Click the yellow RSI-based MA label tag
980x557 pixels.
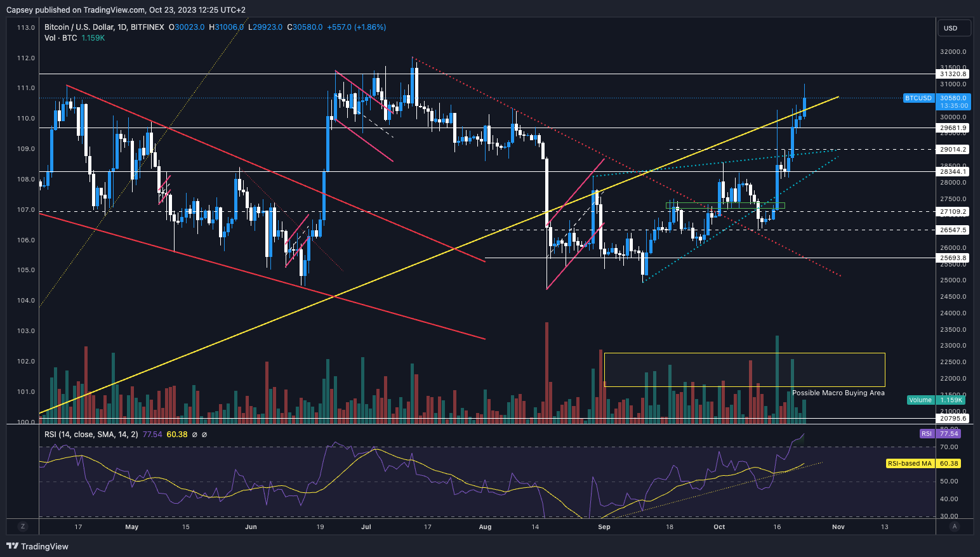pos(910,464)
